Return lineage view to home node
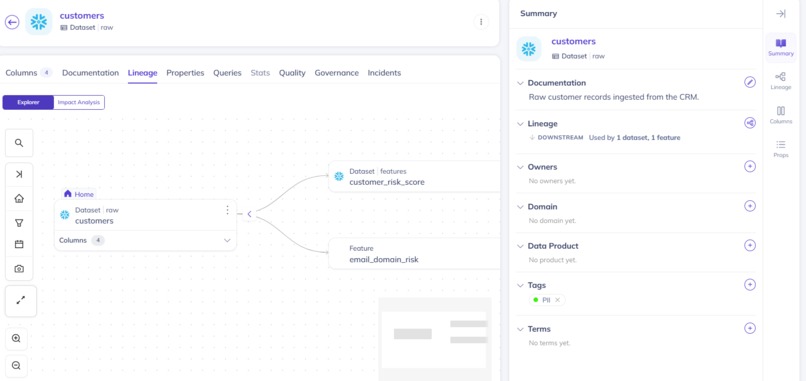The width and height of the screenshot is (806, 381). pyautogui.click(x=19, y=198)
